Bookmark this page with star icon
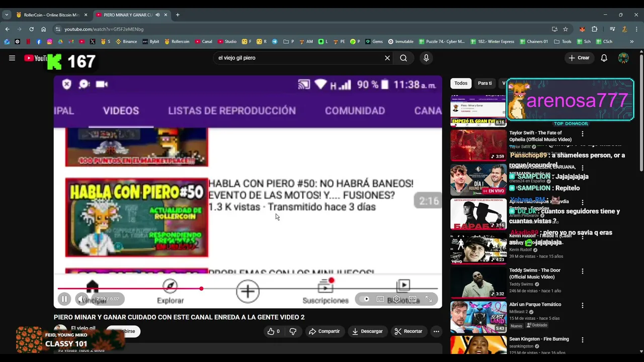Viewport: 644px width, 362px height. pyautogui.click(x=566, y=29)
